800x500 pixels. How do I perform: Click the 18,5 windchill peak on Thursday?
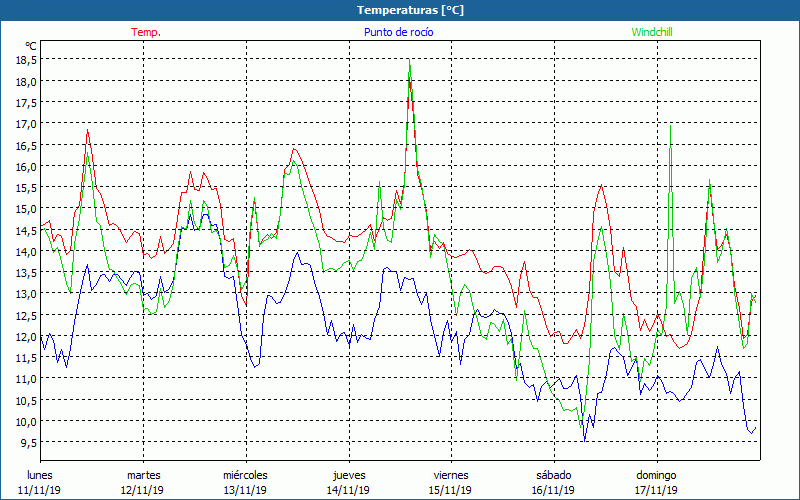pyautogui.click(x=409, y=61)
